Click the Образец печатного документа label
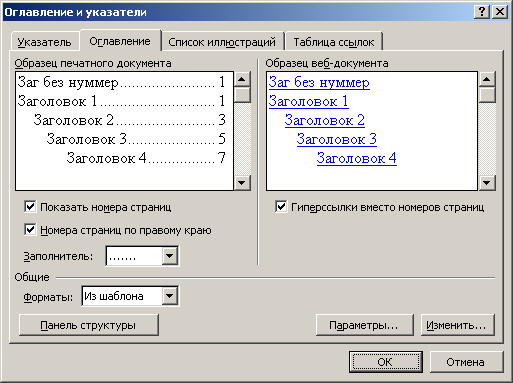 pos(93,63)
